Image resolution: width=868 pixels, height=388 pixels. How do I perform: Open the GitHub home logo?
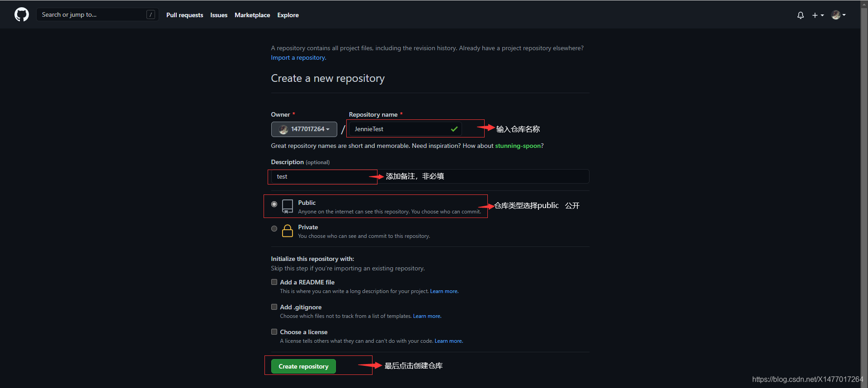point(21,14)
